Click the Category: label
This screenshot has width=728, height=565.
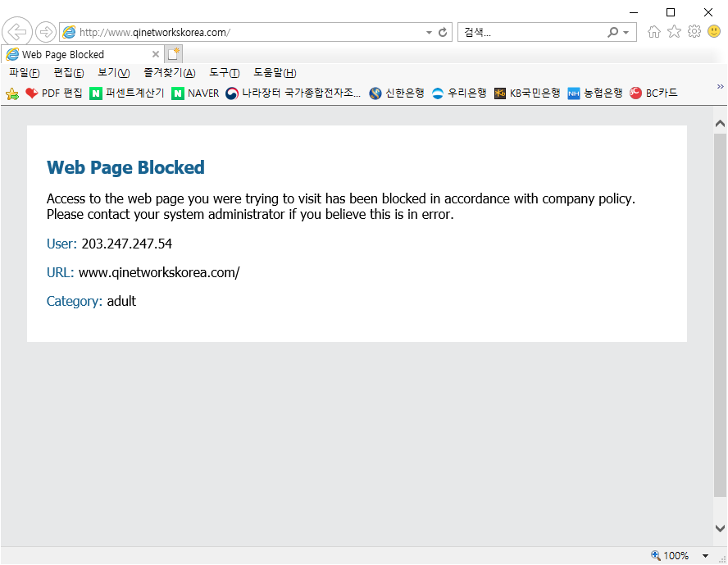point(75,301)
